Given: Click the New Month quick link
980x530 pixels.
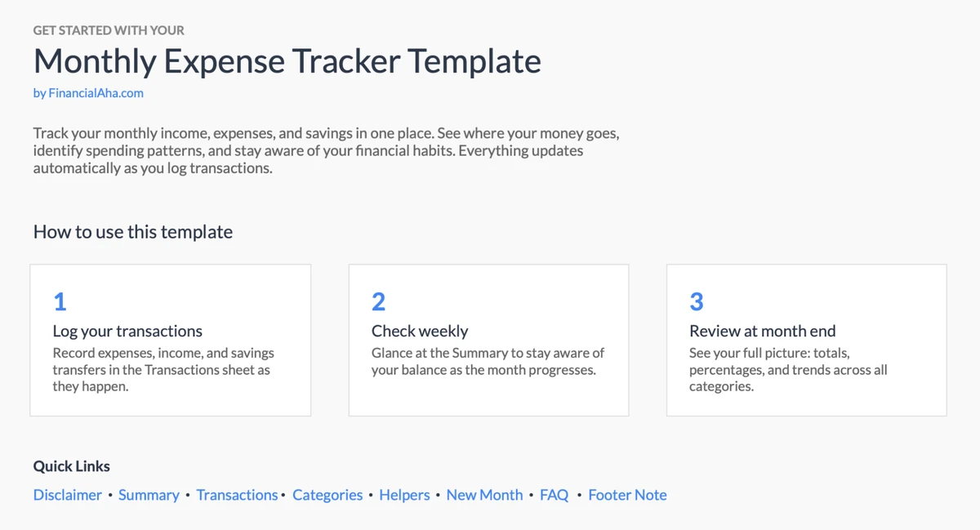Looking at the screenshot, I should 484,495.
